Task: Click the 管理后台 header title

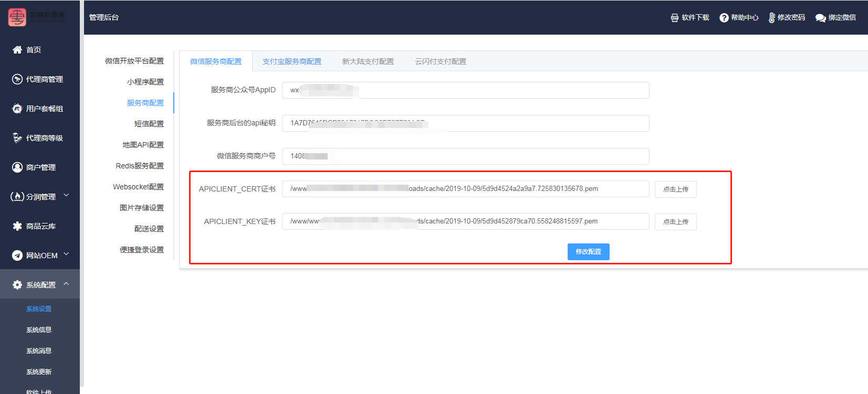Action: point(104,17)
